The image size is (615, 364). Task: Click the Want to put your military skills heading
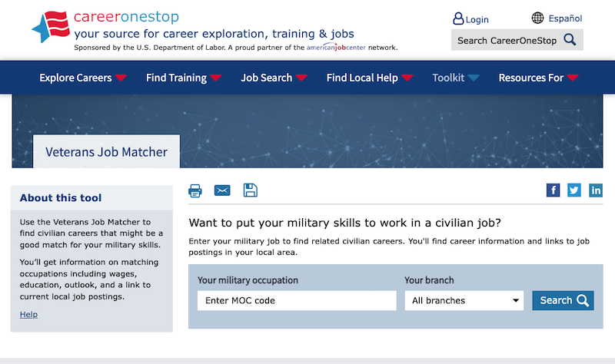[344, 223]
